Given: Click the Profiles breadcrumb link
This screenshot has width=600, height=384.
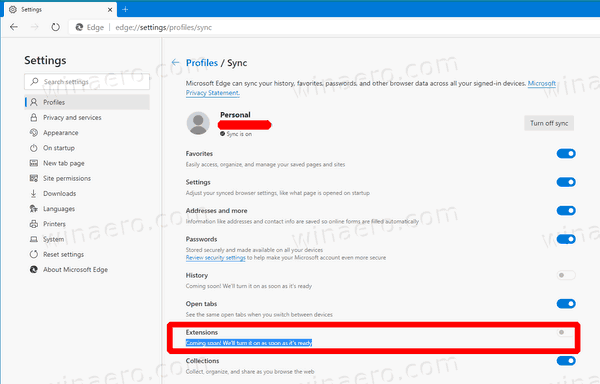Looking at the screenshot, I should pos(202,63).
